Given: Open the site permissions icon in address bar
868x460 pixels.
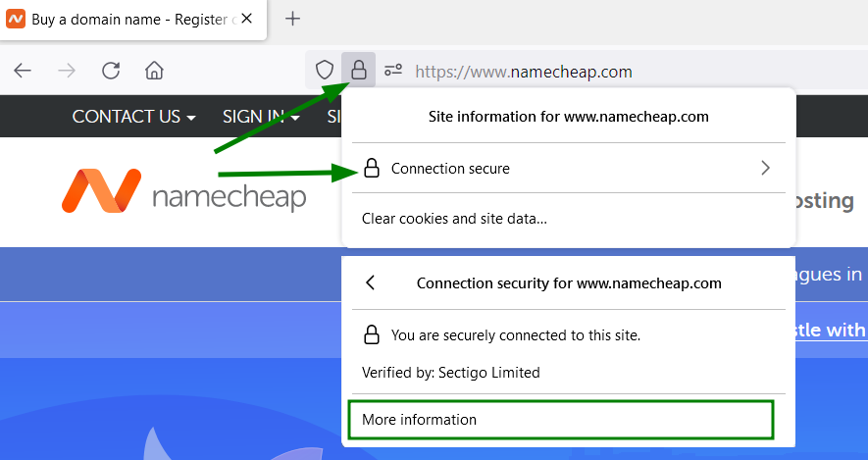Looking at the screenshot, I should point(393,71).
